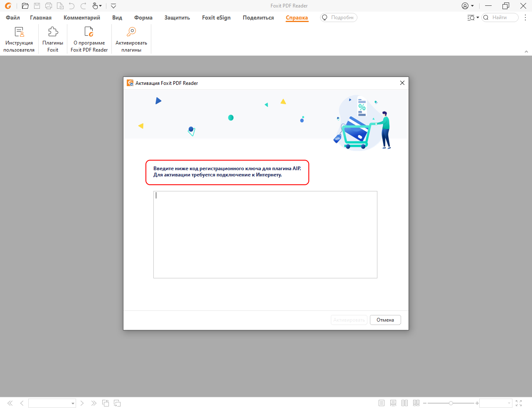Collapse the ribbon with the chevron
This screenshot has height=409, width=532.
point(526,52)
